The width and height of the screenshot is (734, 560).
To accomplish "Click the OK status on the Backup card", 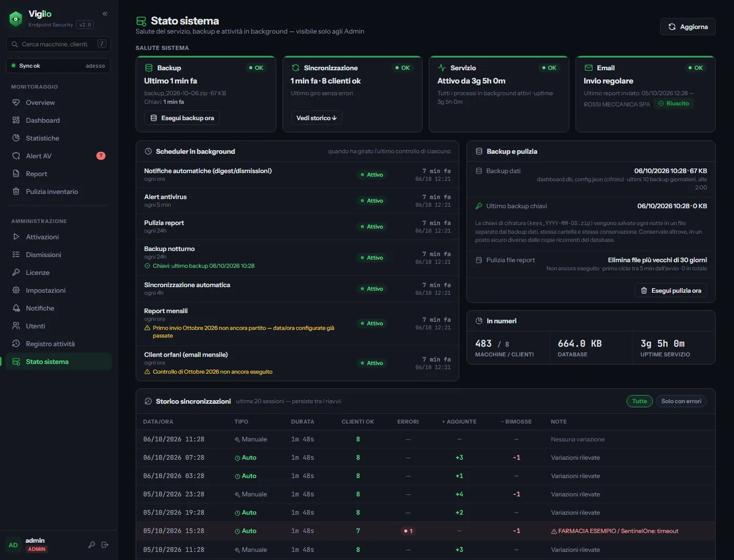I will click(x=256, y=68).
